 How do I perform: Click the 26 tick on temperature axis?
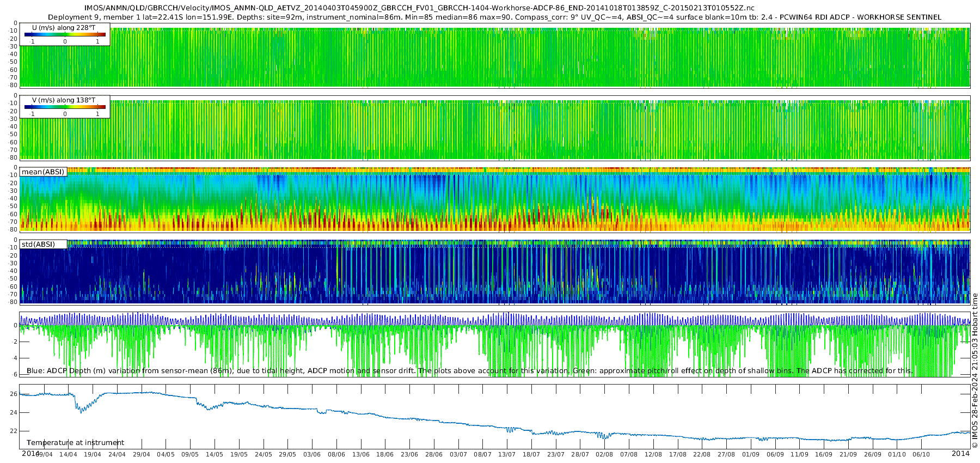pyautogui.click(x=14, y=394)
